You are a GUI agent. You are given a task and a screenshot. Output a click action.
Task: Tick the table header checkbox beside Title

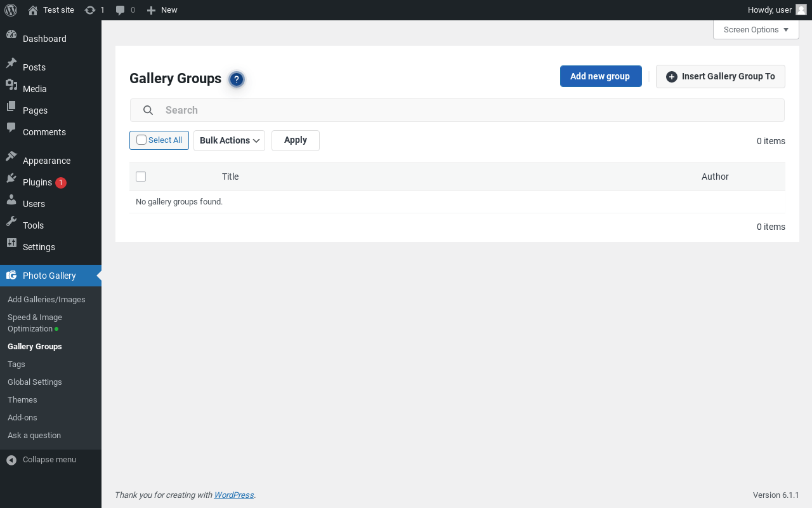click(x=141, y=177)
